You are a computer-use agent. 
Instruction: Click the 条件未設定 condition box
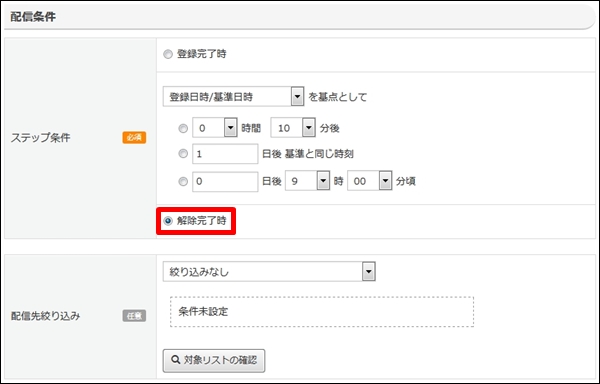(322, 312)
